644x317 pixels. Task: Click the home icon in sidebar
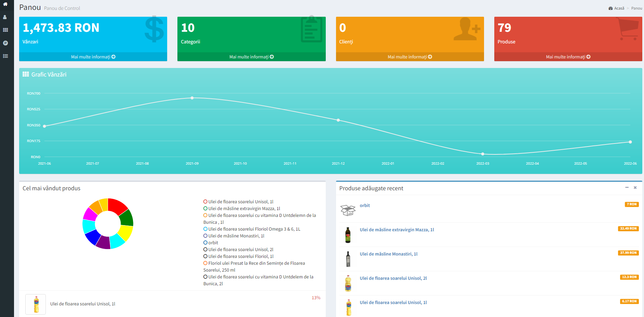[5, 4]
